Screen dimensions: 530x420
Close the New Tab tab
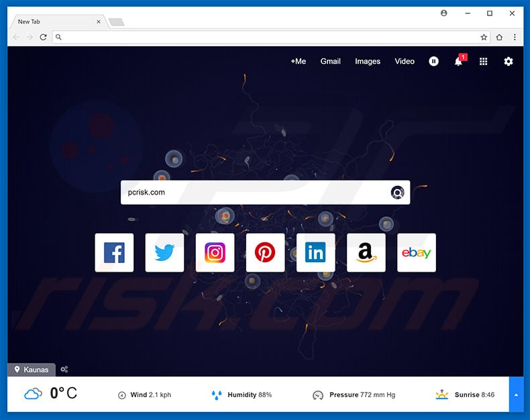[x=99, y=21]
